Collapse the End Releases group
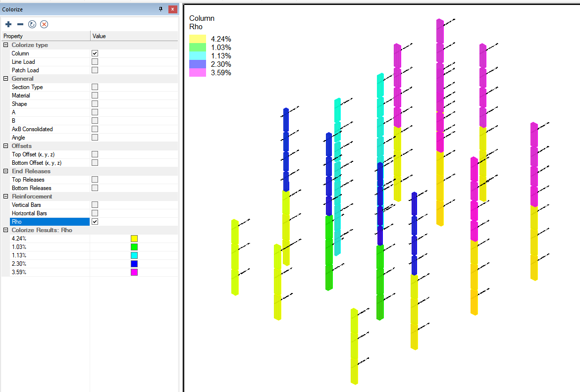580x392 pixels. coord(6,171)
